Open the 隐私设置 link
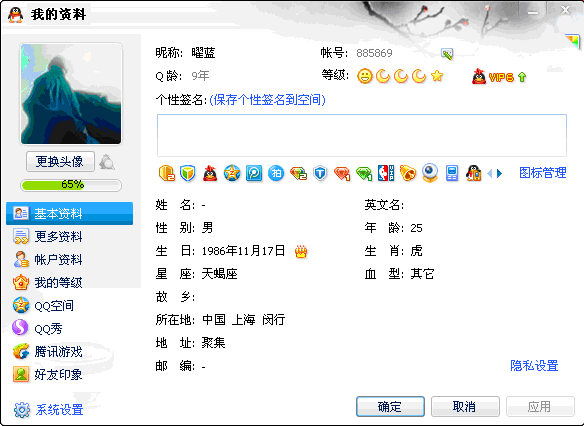 click(x=534, y=366)
